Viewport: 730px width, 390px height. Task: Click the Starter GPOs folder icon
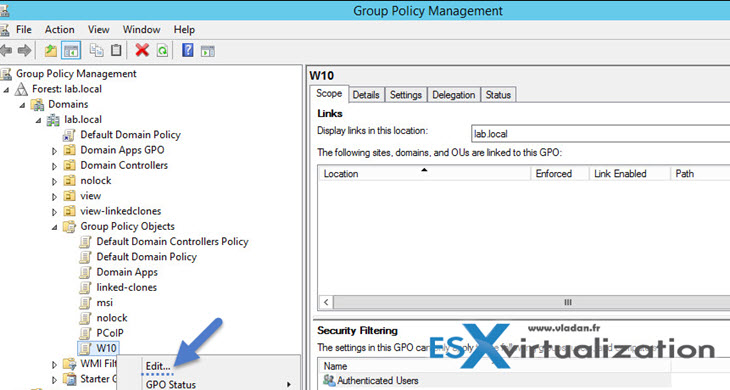(70, 379)
